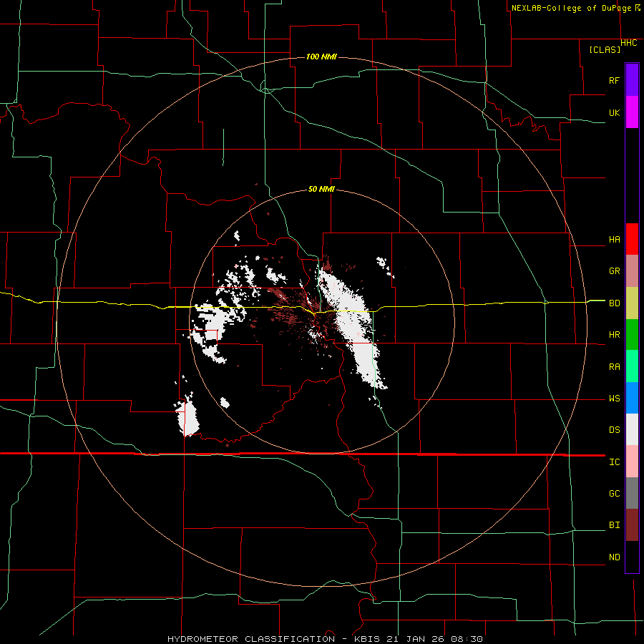Image resolution: width=644 pixels, height=644 pixels.
Task: Select the RA rain color swatch
Action: (x=632, y=366)
